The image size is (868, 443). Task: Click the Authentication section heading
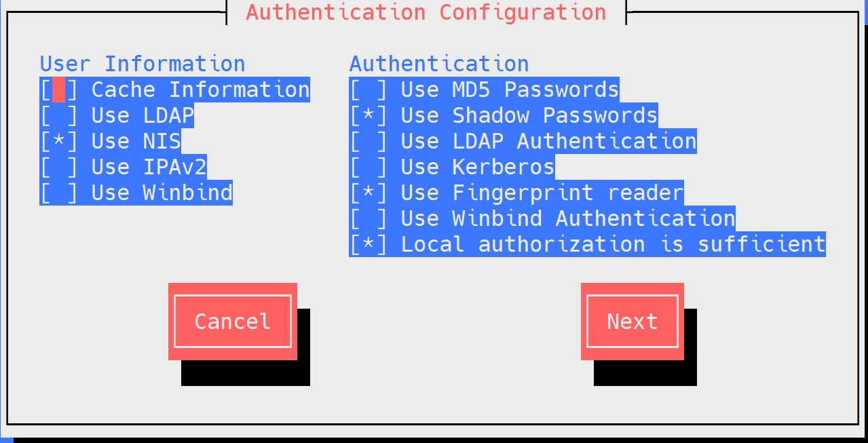[x=439, y=64]
